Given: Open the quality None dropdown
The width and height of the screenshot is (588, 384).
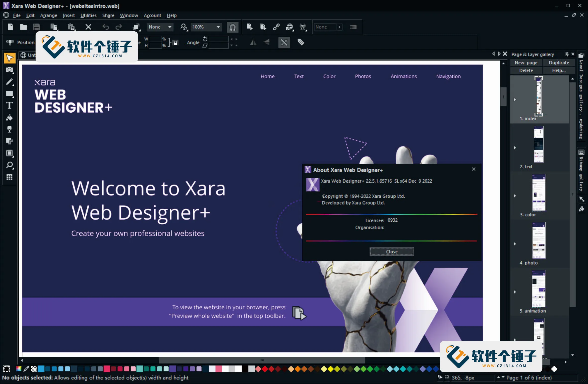Looking at the screenshot, I should (x=160, y=27).
